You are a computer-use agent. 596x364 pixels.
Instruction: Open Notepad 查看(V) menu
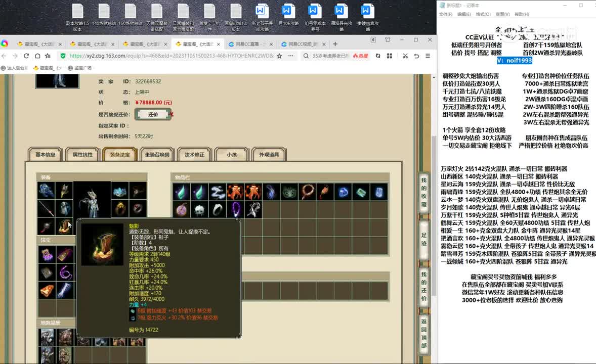pos(502,14)
